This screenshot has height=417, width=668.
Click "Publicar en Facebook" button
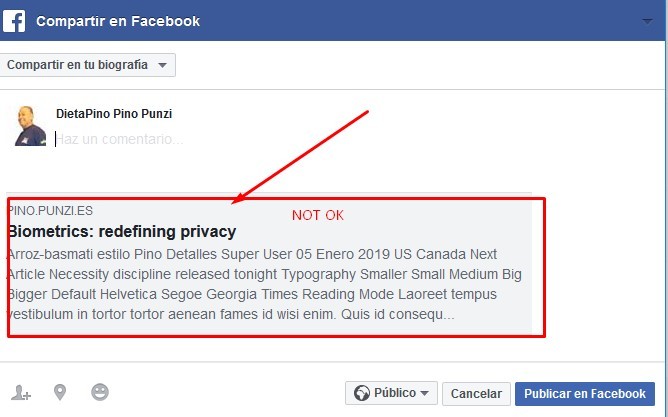point(584,394)
